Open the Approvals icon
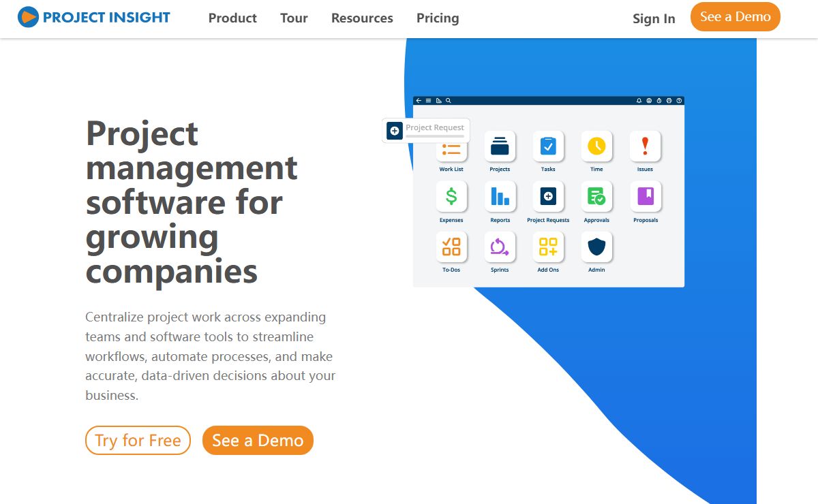The image size is (818, 504). click(x=596, y=197)
